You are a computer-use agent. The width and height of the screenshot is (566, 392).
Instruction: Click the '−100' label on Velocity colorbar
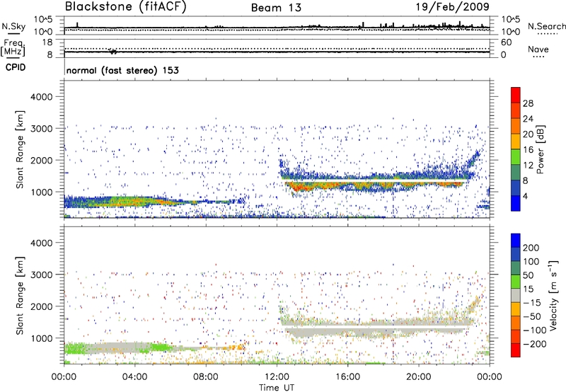point(535,330)
